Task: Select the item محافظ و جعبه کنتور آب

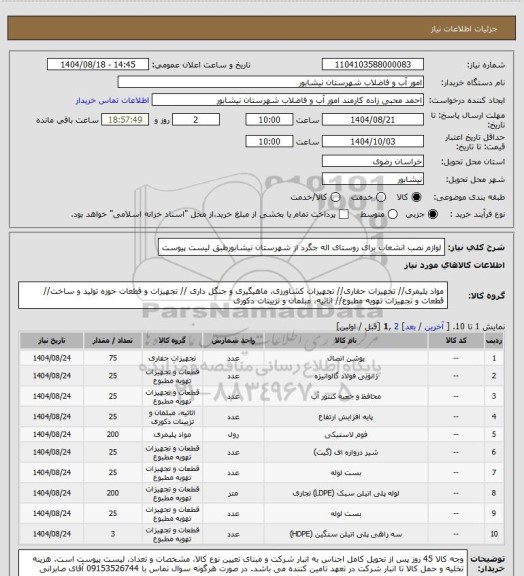Action: pyautogui.click(x=346, y=396)
